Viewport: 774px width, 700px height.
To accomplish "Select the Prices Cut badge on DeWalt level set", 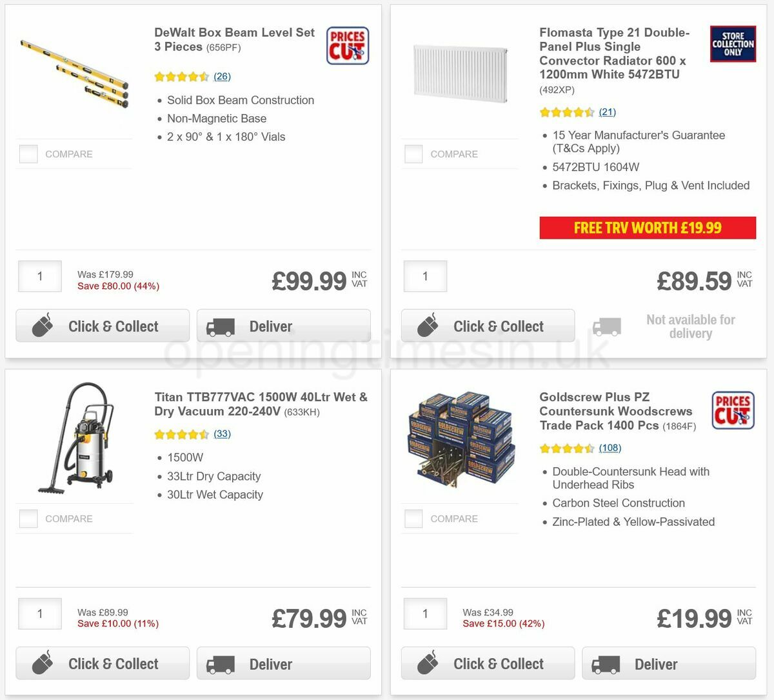I will click(x=347, y=45).
